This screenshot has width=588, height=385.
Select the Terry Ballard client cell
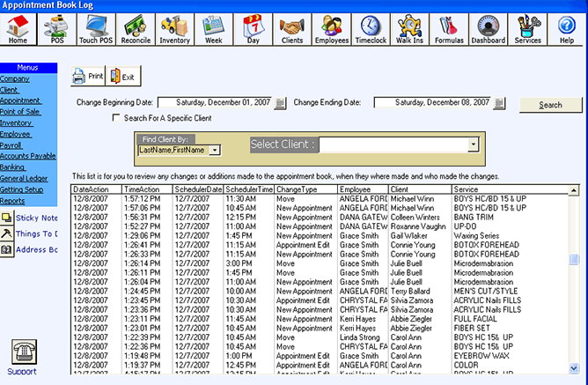[x=410, y=292]
